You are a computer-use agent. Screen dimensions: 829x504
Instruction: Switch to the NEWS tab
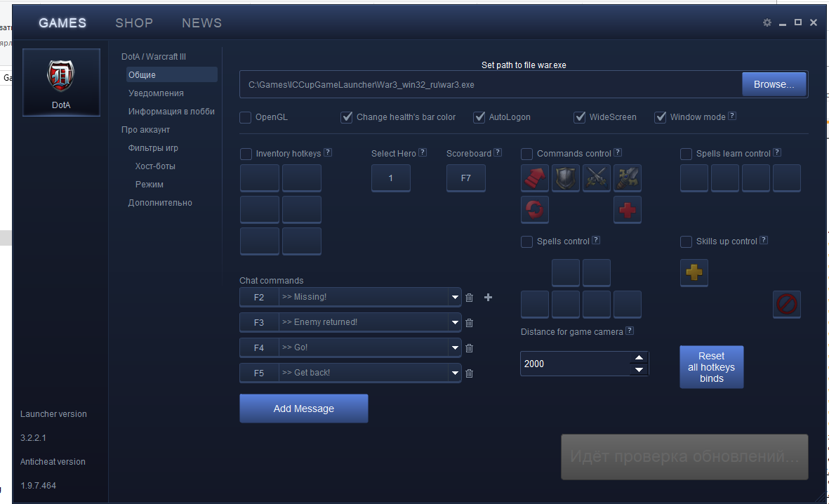(x=202, y=22)
